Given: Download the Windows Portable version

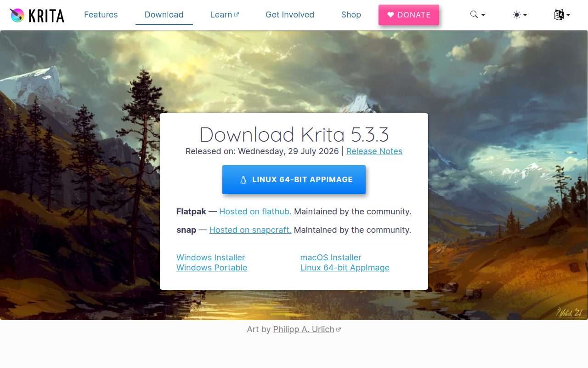Looking at the screenshot, I should (212, 268).
